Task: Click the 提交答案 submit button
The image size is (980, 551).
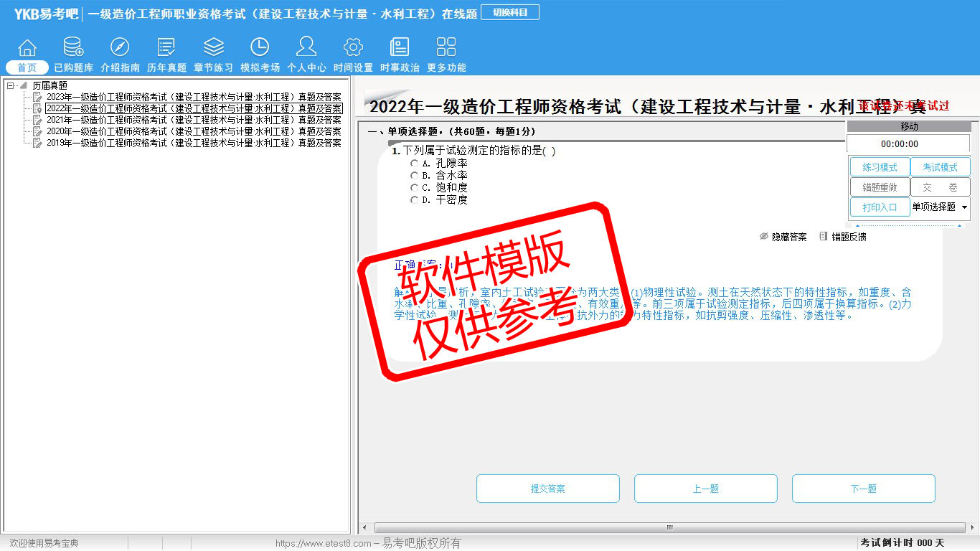Action: [547, 489]
